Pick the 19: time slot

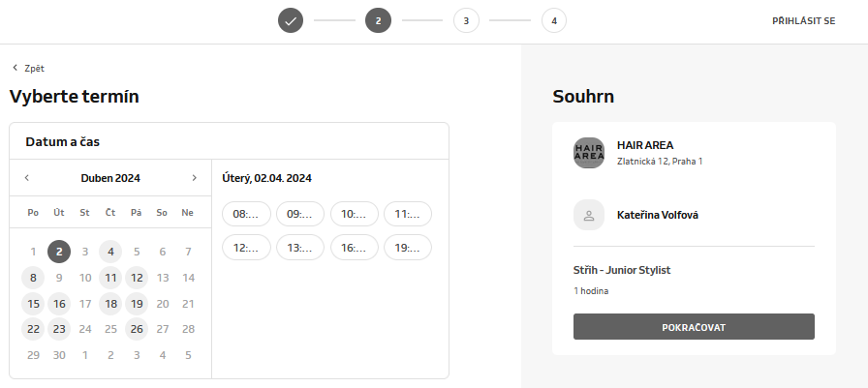coord(408,248)
